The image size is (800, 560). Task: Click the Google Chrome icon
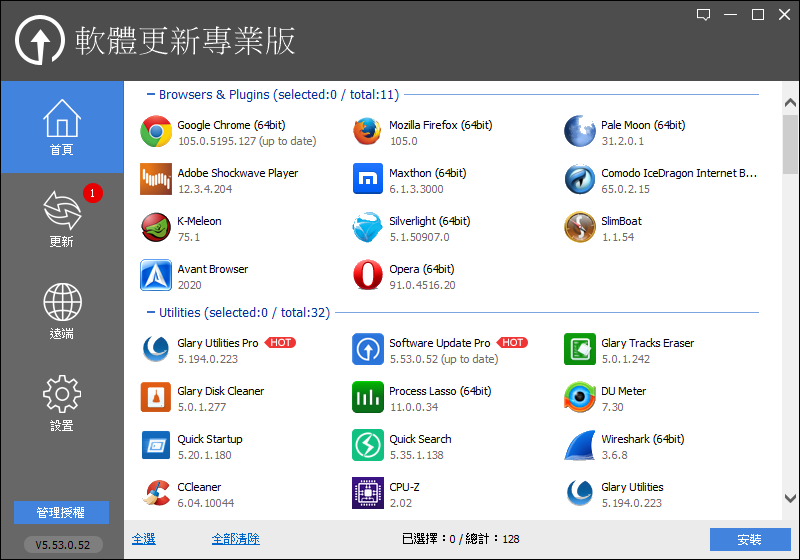[156, 131]
